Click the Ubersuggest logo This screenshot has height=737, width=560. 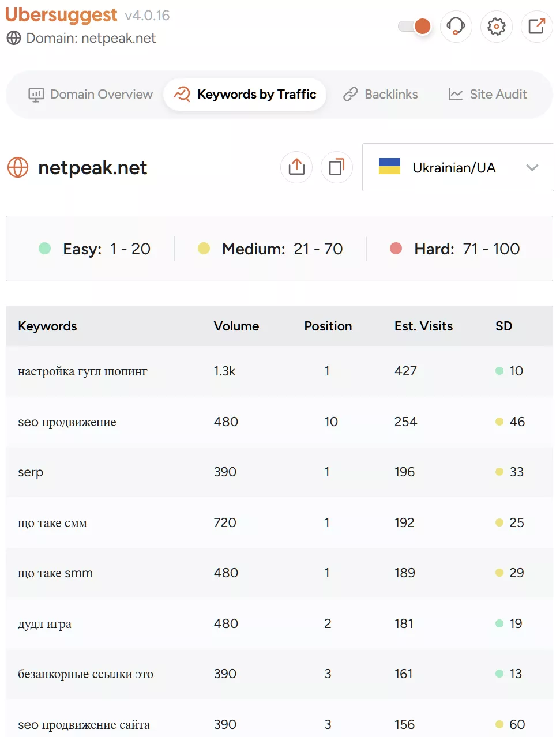(62, 15)
